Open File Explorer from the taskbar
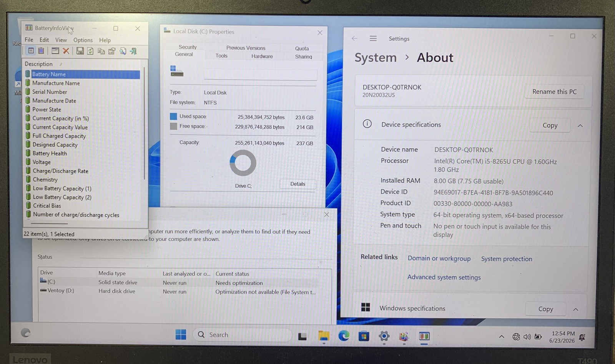615x364 pixels. pos(324,336)
